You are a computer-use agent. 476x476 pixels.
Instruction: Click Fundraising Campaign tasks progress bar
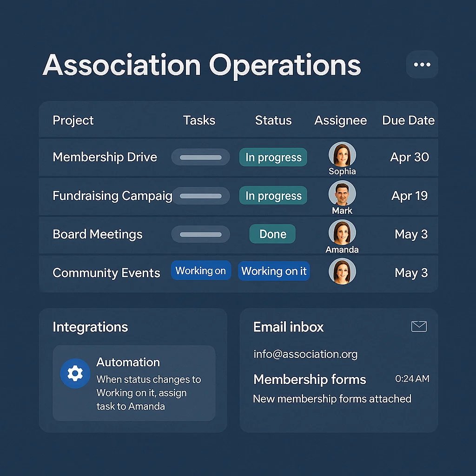click(x=201, y=196)
